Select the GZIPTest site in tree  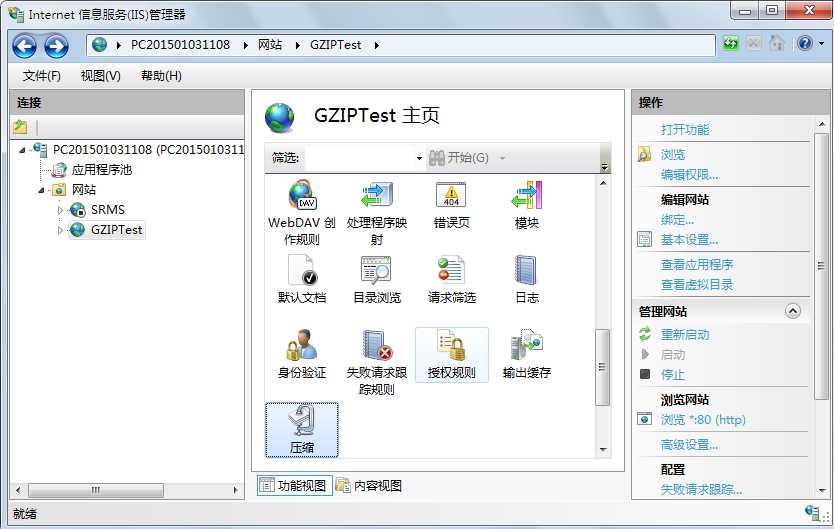(116, 230)
